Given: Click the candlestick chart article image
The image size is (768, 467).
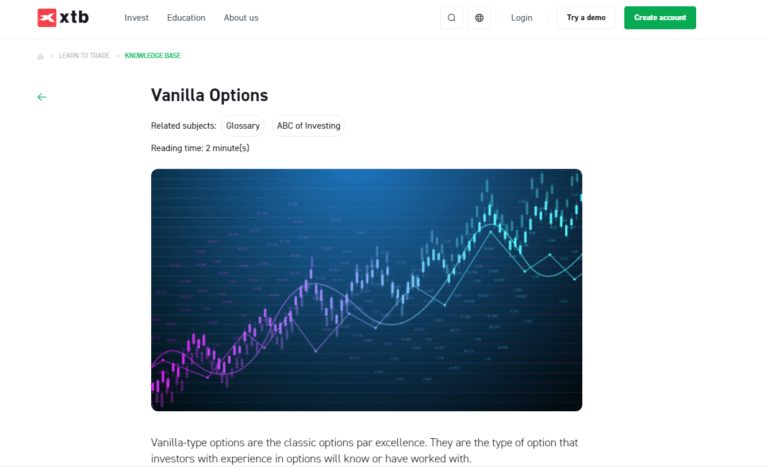Looking at the screenshot, I should click(366, 289).
